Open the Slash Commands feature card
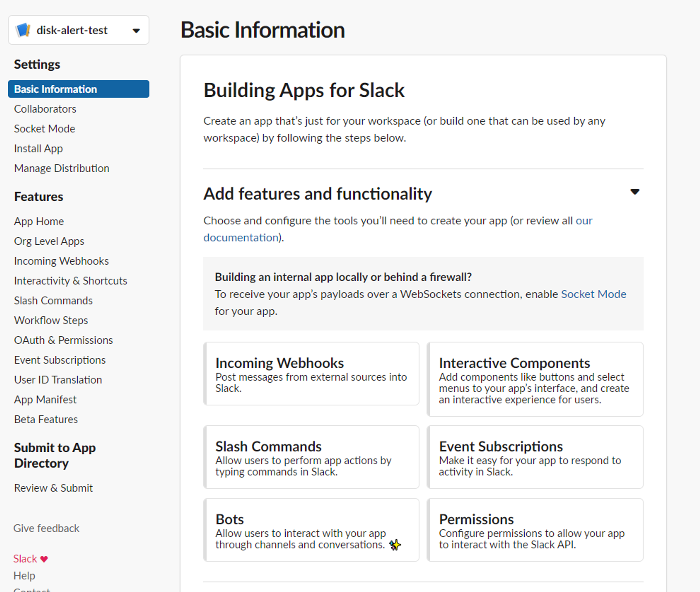Viewport: 700px width, 592px height. (311, 457)
